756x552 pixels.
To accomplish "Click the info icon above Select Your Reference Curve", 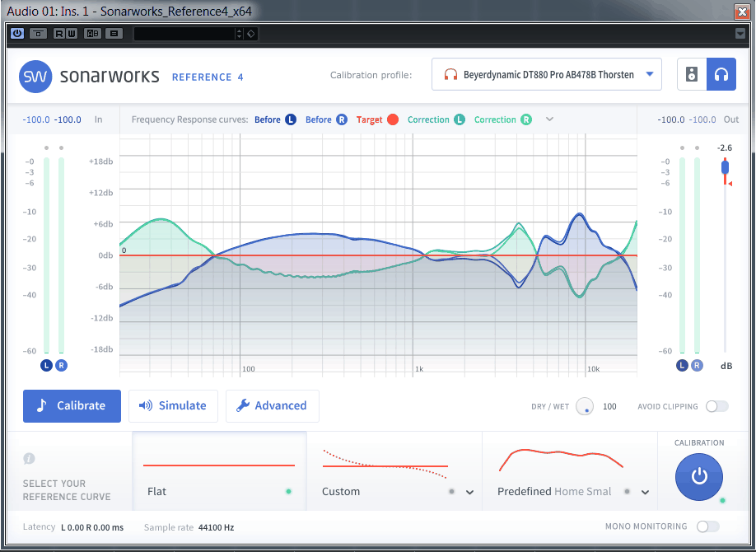I will (x=30, y=459).
